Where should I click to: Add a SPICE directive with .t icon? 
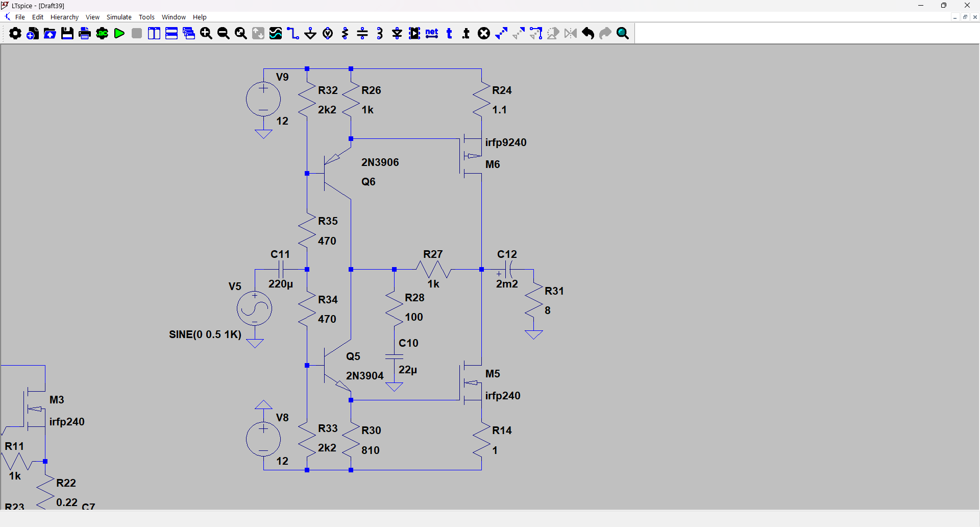click(467, 34)
